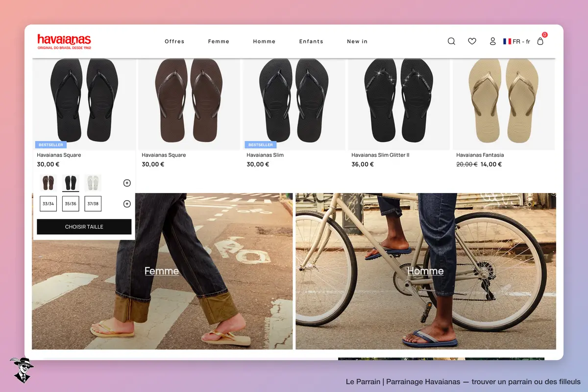Image resolution: width=588 pixels, height=392 pixels.
Task: Show more colors with plus icon
Action: 127,183
